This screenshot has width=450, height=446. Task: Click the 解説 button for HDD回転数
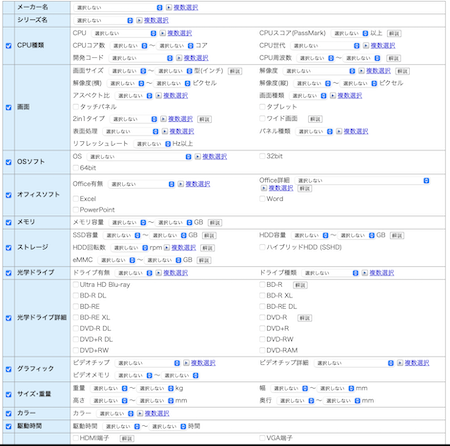208,248
